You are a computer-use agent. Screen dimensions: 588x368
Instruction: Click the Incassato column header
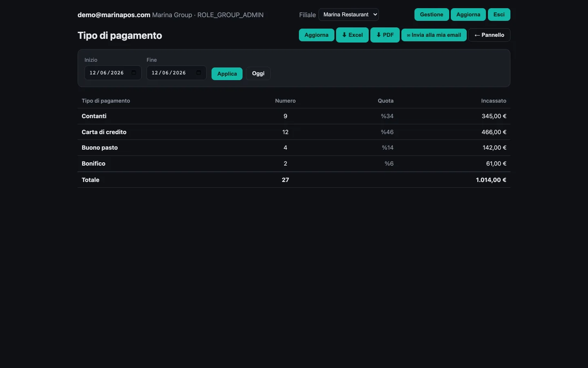tap(494, 101)
